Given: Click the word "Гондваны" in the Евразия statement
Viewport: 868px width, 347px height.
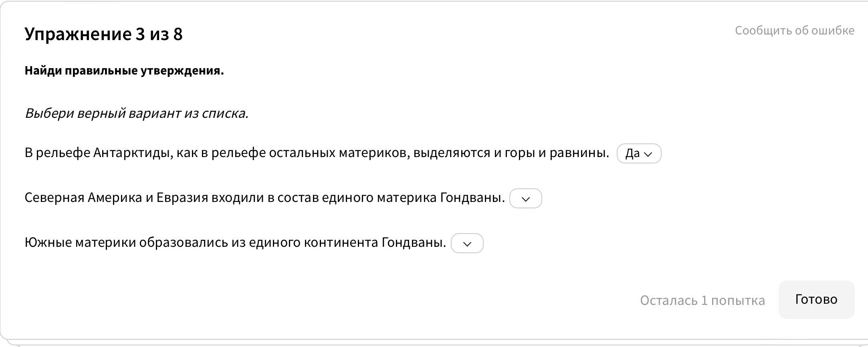Looking at the screenshot, I should (x=472, y=198).
